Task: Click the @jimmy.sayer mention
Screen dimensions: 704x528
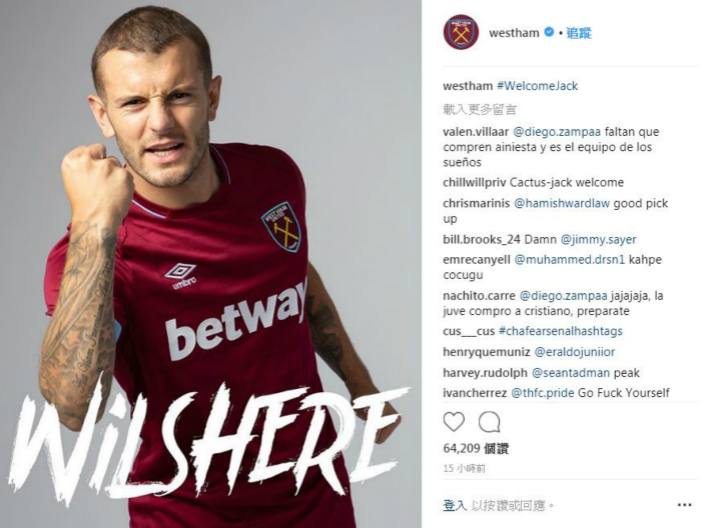Action: (x=598, y=240)
